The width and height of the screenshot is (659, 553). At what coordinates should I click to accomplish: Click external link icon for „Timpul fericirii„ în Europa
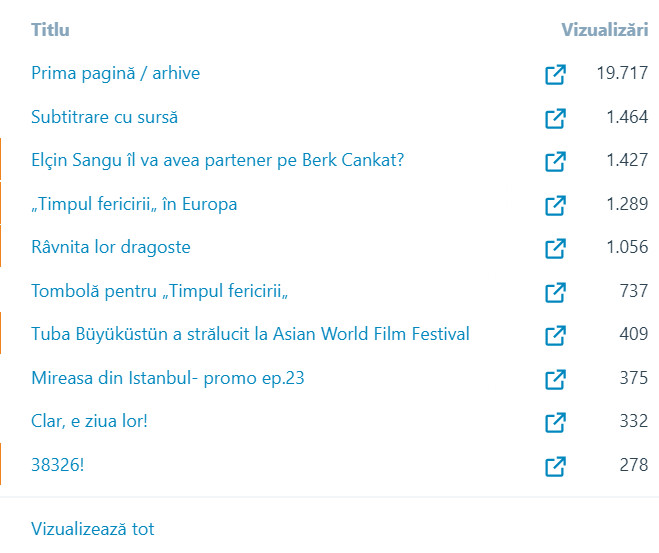pyautogui.click(x=555, y=205)
